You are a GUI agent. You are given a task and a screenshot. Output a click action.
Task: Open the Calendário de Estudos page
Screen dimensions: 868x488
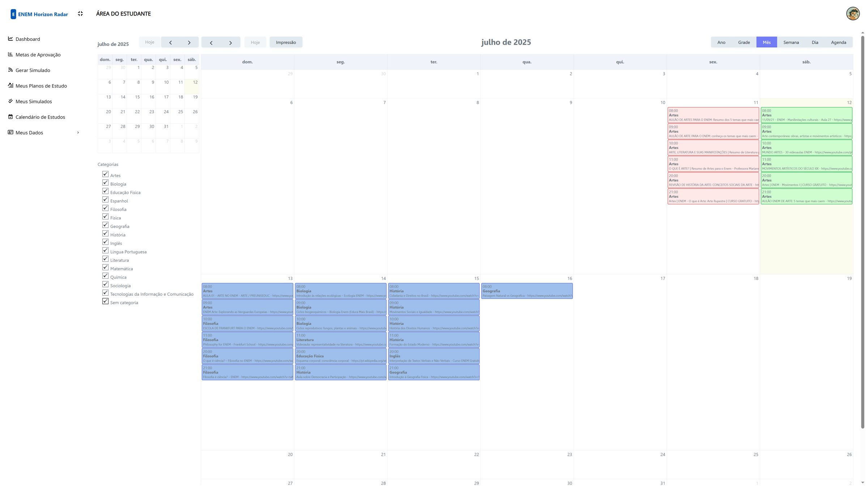[40, 117]
